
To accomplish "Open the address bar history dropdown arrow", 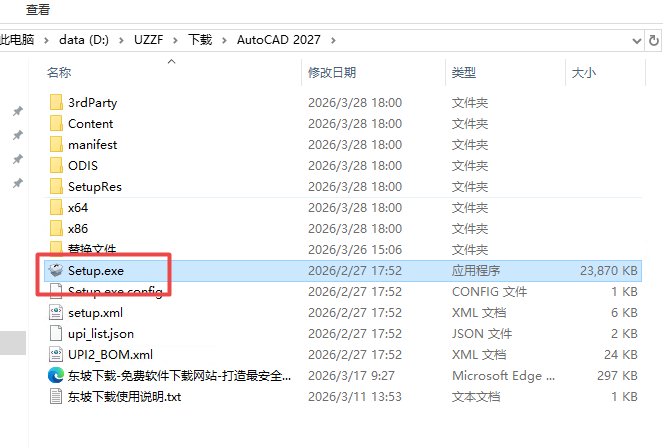I will click(x=638, y=40).
